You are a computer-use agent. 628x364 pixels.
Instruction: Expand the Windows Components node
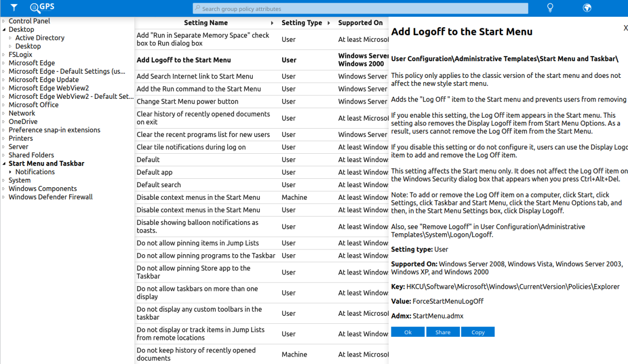(4, 188)
